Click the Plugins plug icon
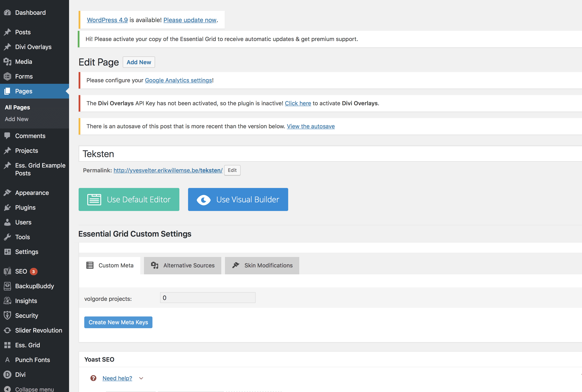Viewport: 582px width, 392px height. [8, 208]
